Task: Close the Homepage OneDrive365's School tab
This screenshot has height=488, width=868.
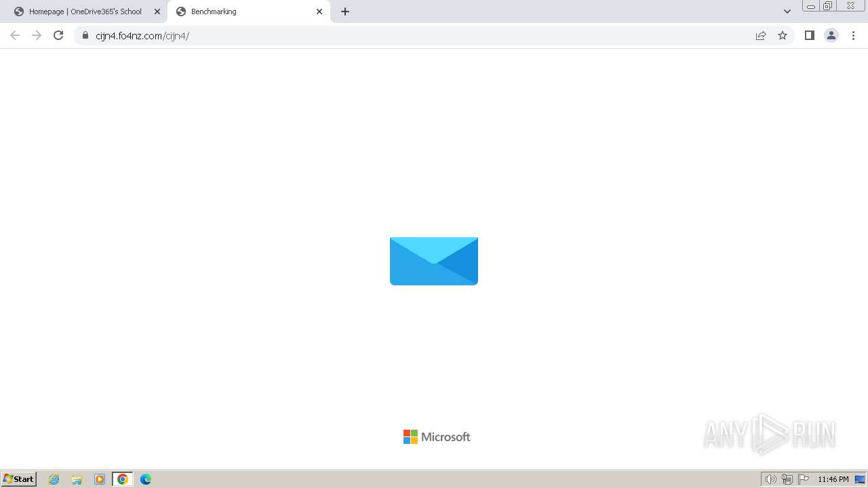Action: point(157,12)
